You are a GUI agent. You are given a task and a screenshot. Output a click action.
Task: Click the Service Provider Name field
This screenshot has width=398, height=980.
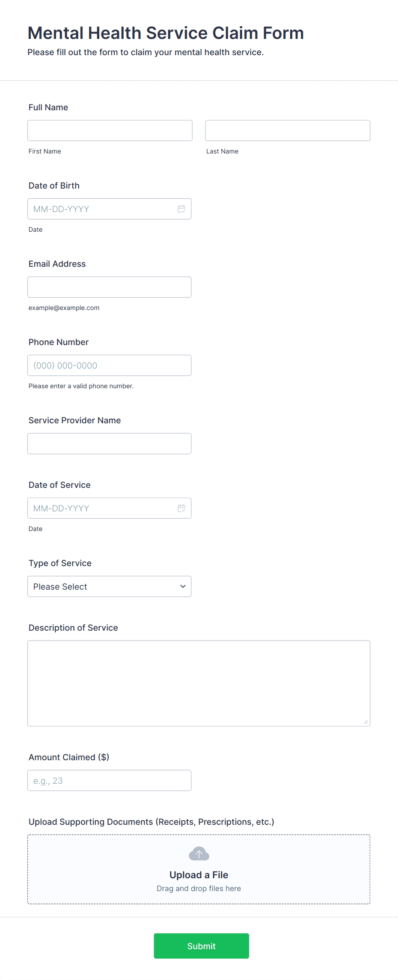[110, 444]
